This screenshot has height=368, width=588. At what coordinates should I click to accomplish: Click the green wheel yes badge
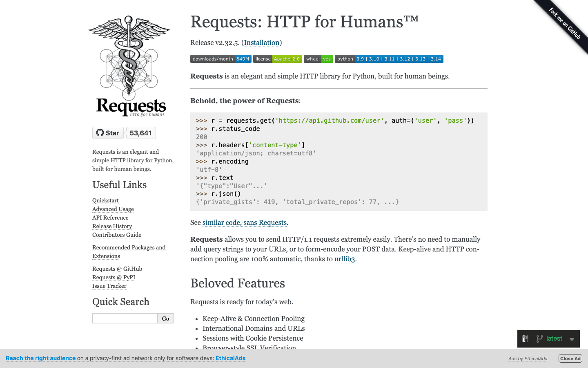click(318, 58)
